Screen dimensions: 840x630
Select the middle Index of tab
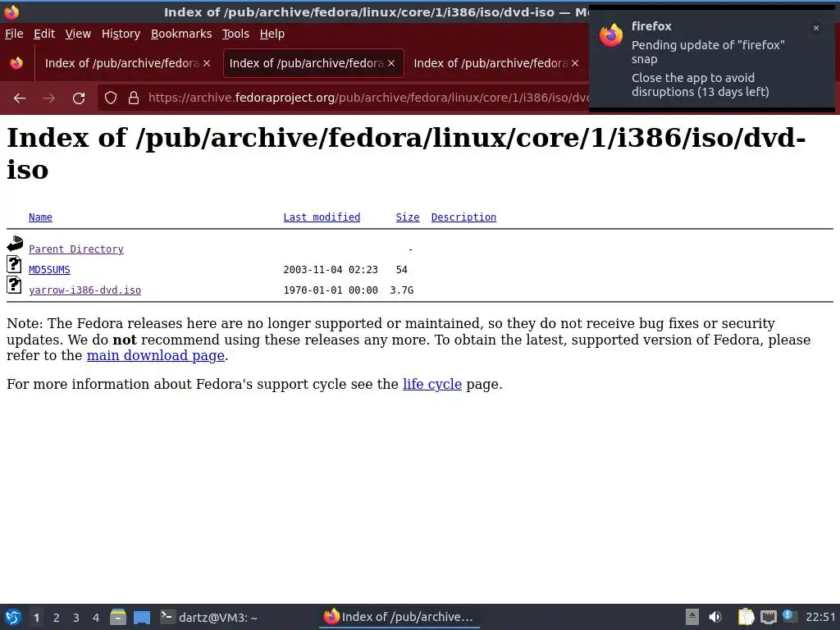click(x=313, y=63)
